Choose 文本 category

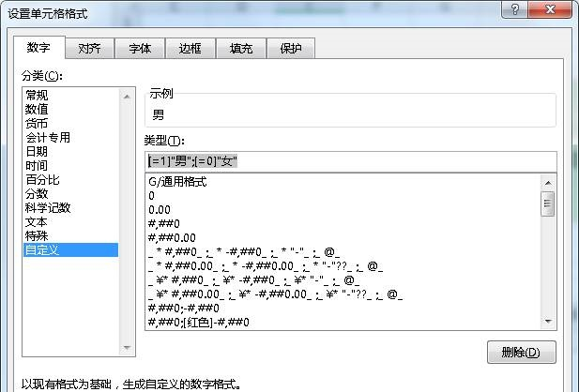(70, 222)
